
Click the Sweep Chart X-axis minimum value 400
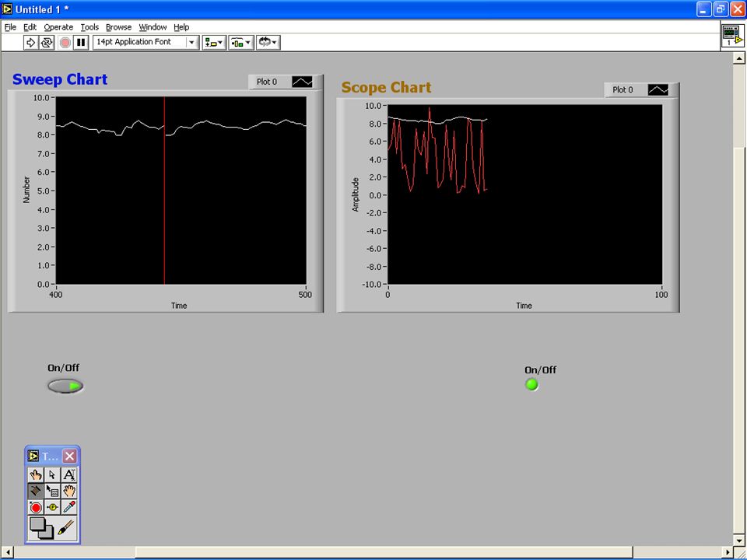56,294
